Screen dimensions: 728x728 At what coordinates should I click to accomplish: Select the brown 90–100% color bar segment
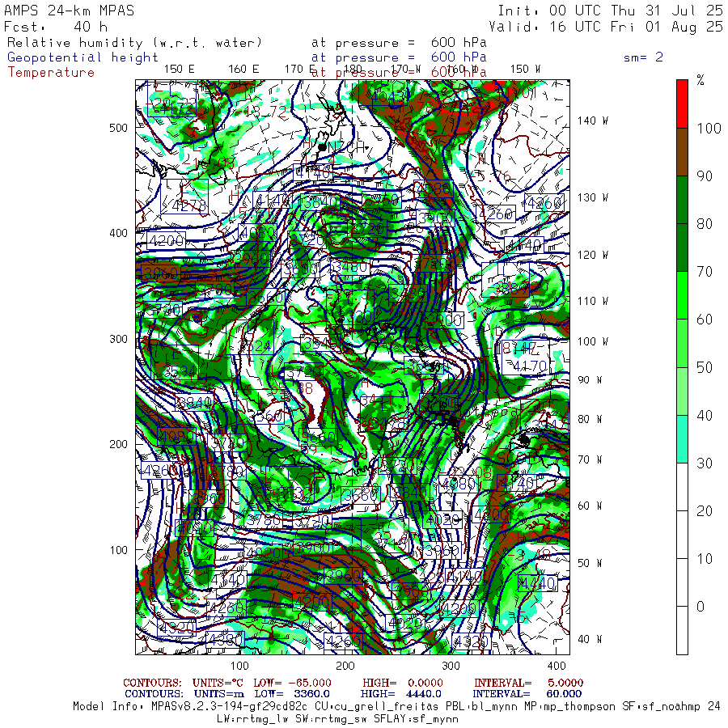(682, 152)
